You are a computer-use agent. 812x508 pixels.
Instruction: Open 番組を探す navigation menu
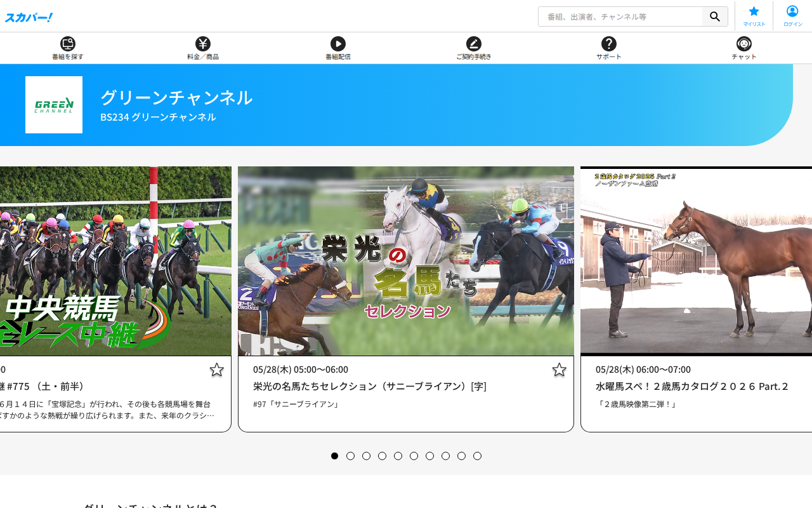(68, 48)
